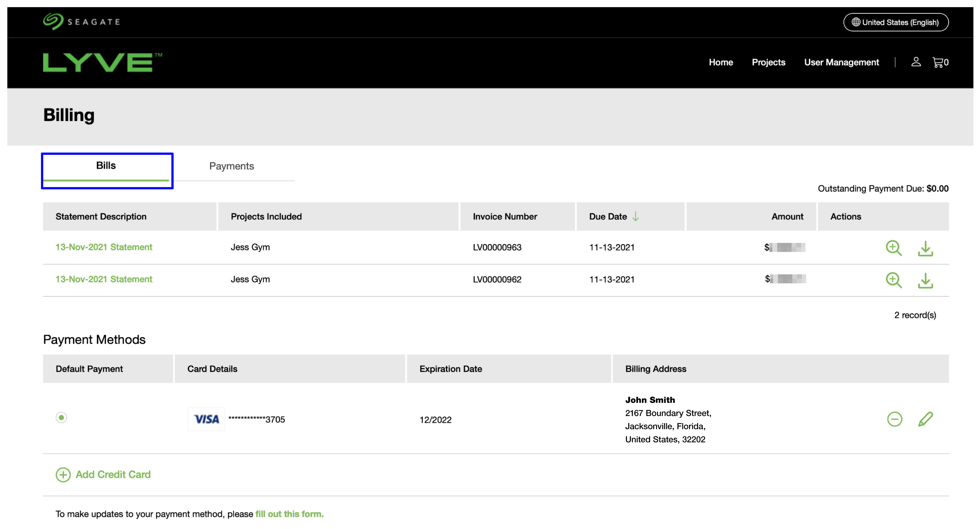
Task: Click Jess Gym in the LV00000962 row
Action: 250,279
